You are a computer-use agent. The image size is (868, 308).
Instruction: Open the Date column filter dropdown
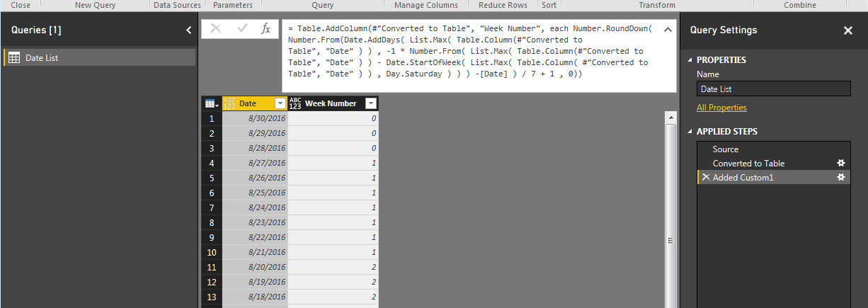coord(280,103)
